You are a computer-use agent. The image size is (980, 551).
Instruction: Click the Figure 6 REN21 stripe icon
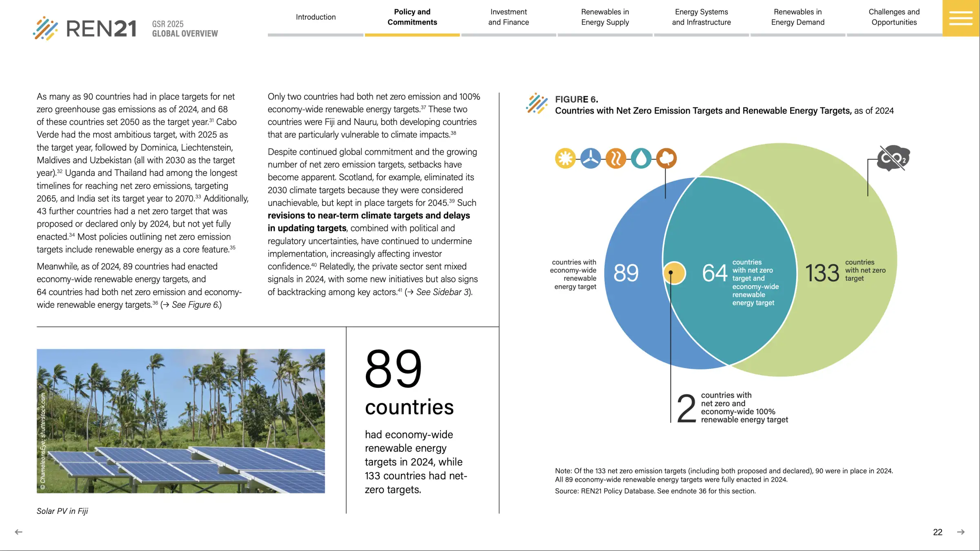point(537,104)
